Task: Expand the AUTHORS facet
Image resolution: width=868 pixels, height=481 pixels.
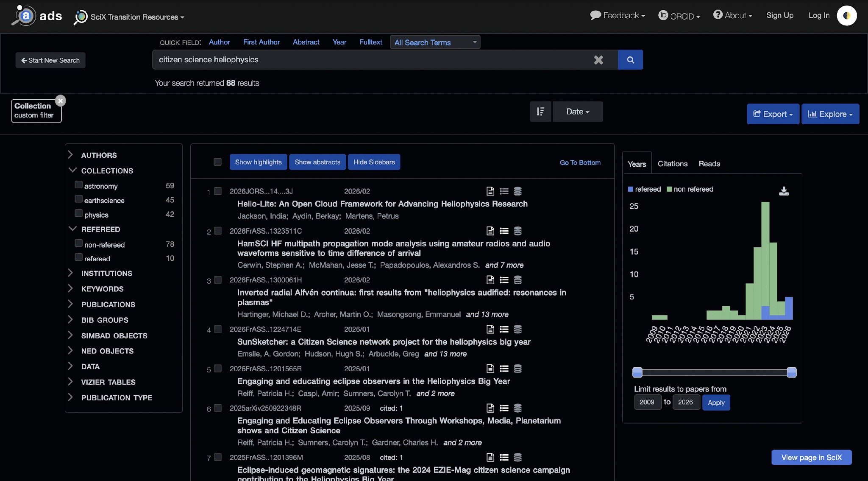Action: pyautogui.click(x=71, y=155)
